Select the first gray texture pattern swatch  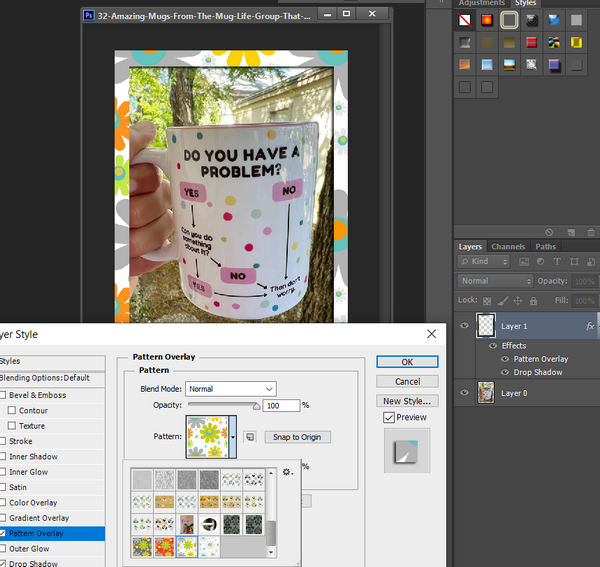tap(142, 479)
